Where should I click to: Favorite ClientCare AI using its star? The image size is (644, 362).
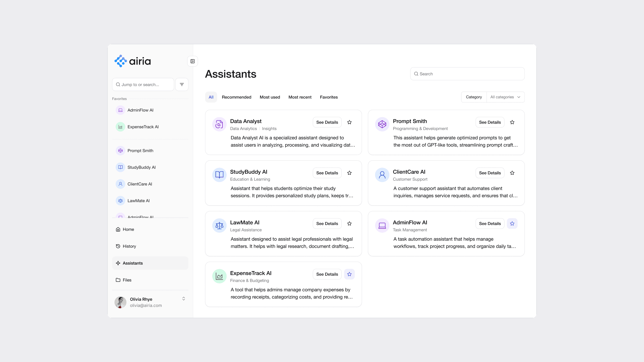pos(512,173)
